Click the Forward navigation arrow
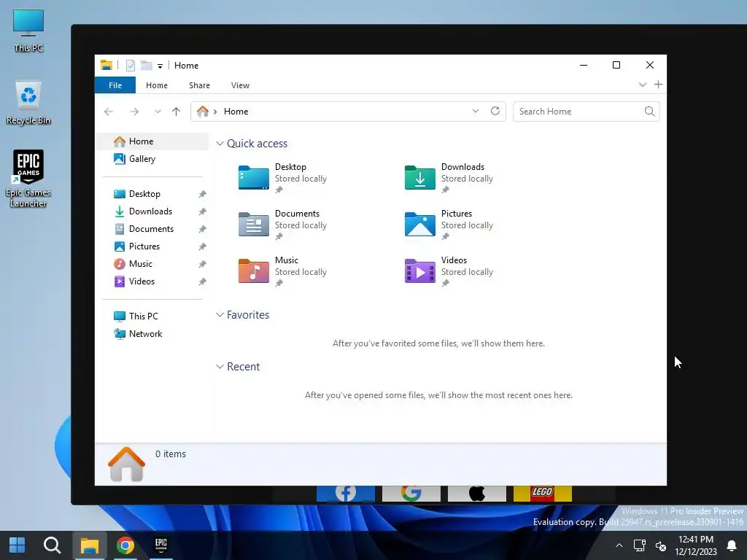Image resolution: width=747 pixels, height=560 pixels. 134,112
